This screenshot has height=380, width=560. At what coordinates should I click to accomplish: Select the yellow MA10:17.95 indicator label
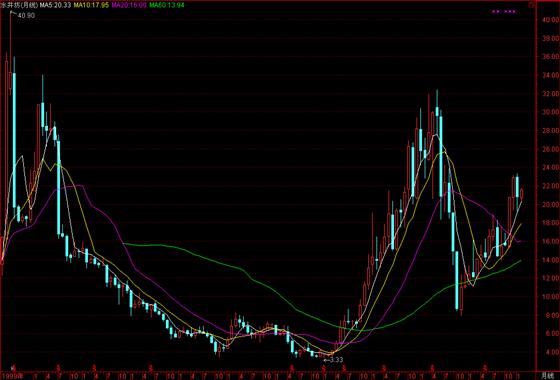pos(90,5)
